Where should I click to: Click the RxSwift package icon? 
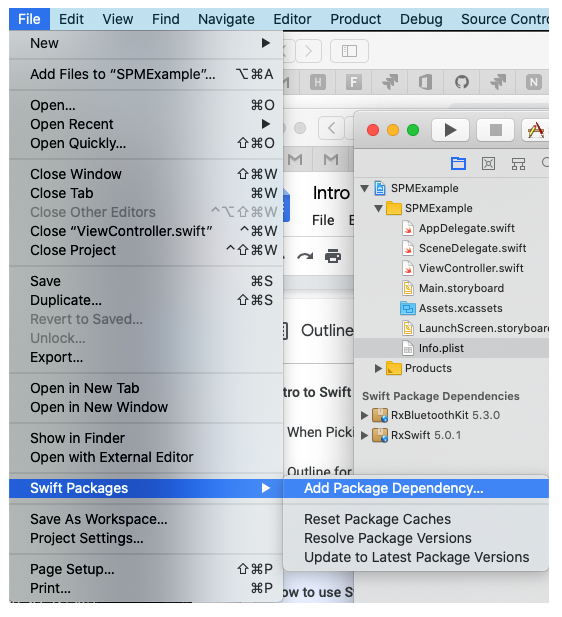[x=380, y=435]
